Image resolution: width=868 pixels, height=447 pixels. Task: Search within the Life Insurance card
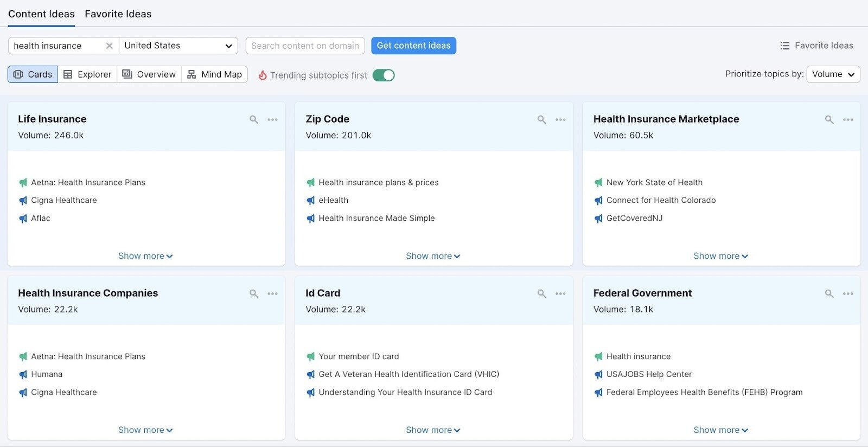pyautogui.click(x=253, y=119)
